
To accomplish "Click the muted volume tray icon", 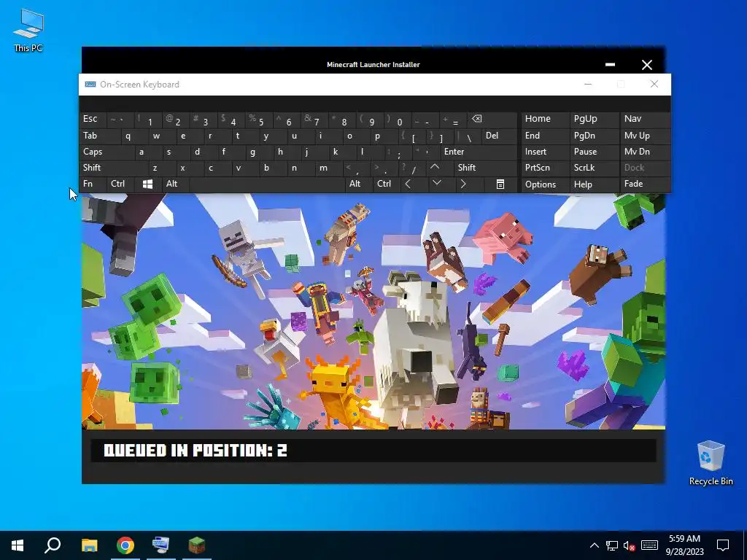I will pyautogui.click(x=629, y=545).
